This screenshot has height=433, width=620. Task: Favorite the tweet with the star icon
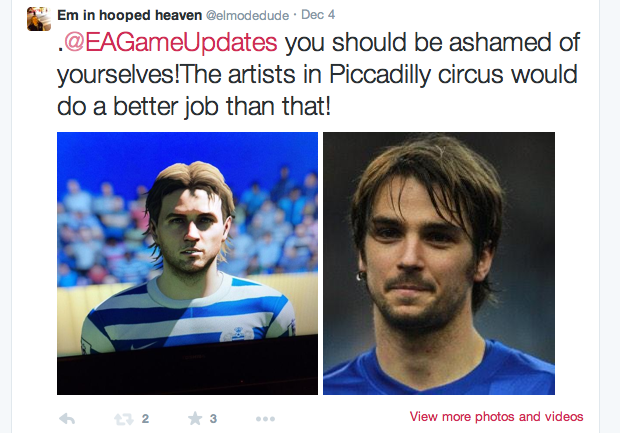[194, 418]
